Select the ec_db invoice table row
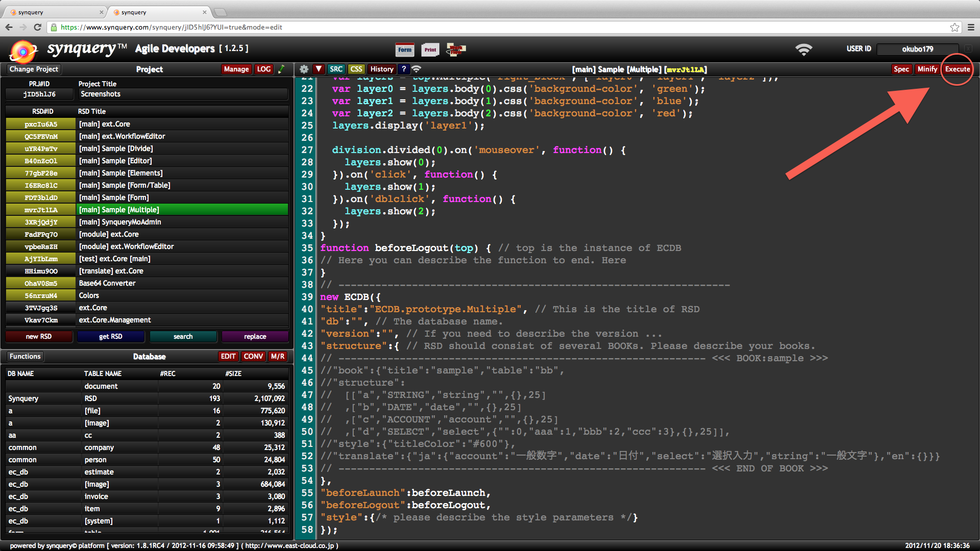 click(147, 496)
